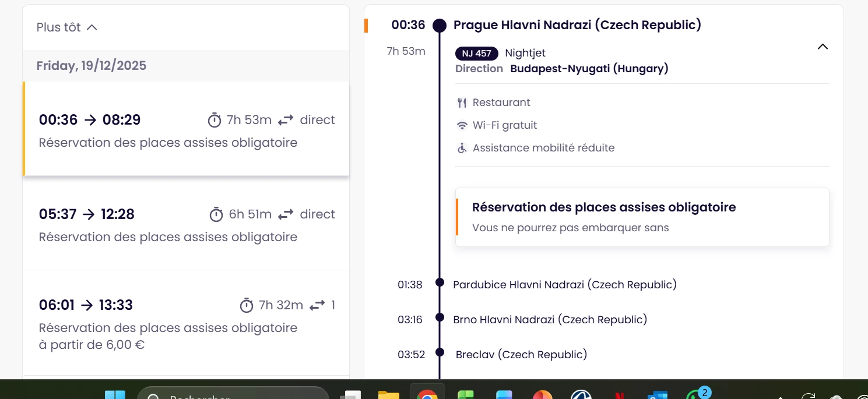Open the mandatory seat reservation notice box
Viewport: 868px width, 399px height.
pos(642,217)
